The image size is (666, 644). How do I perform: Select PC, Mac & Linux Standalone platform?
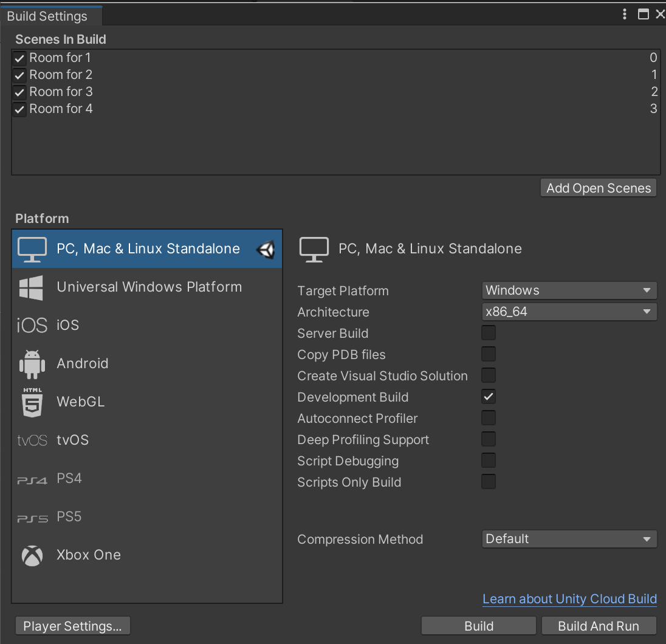click(x=147, y=249)
